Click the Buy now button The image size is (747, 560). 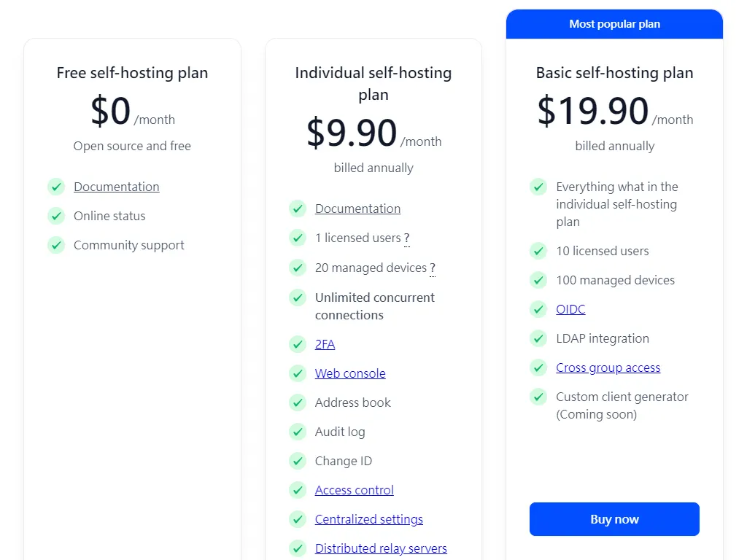614,519
